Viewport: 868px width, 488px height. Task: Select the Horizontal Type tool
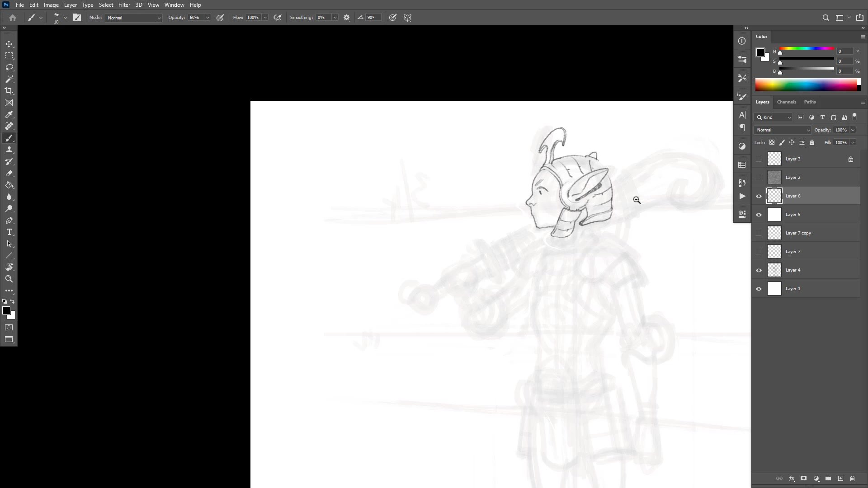[x=9, y=232]
